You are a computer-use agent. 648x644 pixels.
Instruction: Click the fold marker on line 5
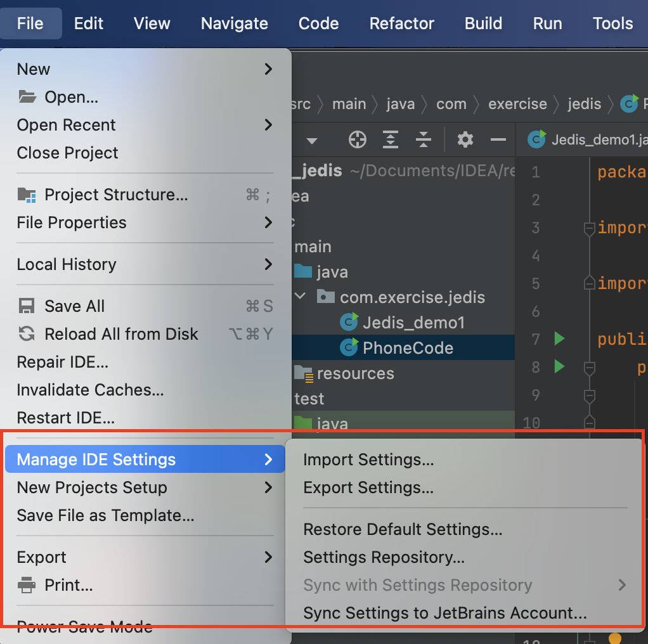click(589, 283)
